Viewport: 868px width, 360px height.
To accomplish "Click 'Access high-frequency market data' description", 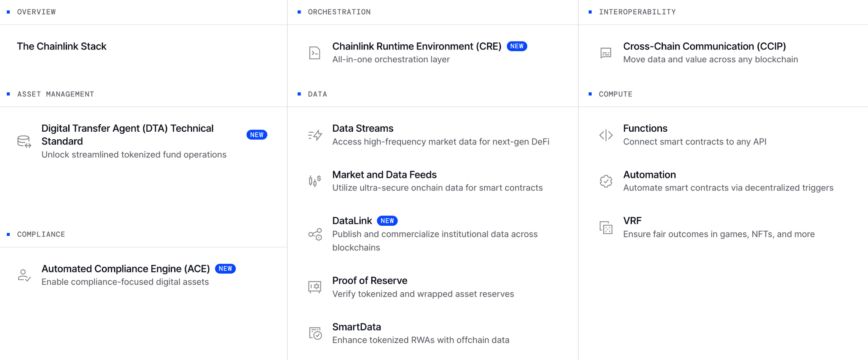I will coord(441,141).
